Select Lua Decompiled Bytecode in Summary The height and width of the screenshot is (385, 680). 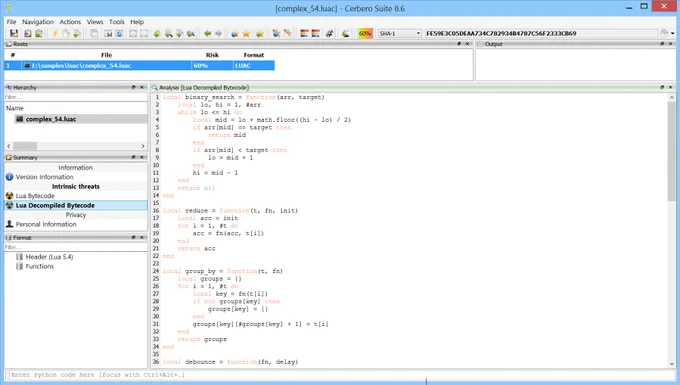click(76, 206)
